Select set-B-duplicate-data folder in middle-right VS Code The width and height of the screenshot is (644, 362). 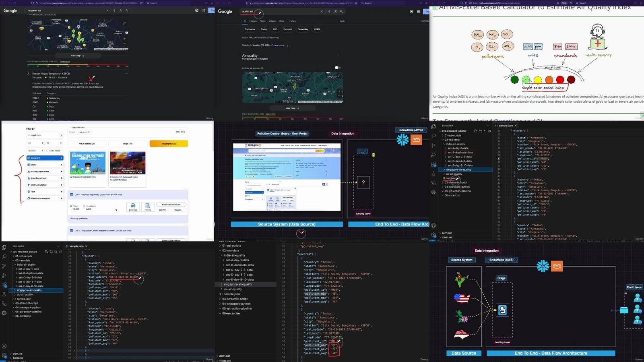[x=460, y=153]
